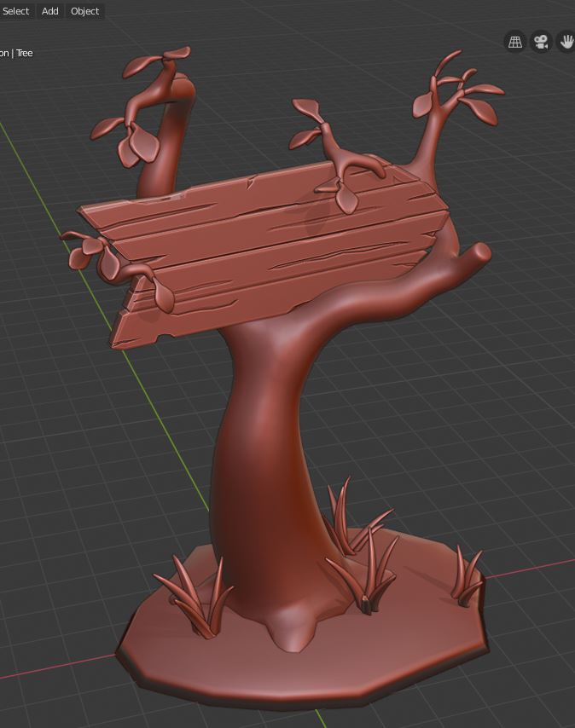This screenshot has width=575, height=728.
Task: Click the pan view hand icon
Action: tap(566, 43)
